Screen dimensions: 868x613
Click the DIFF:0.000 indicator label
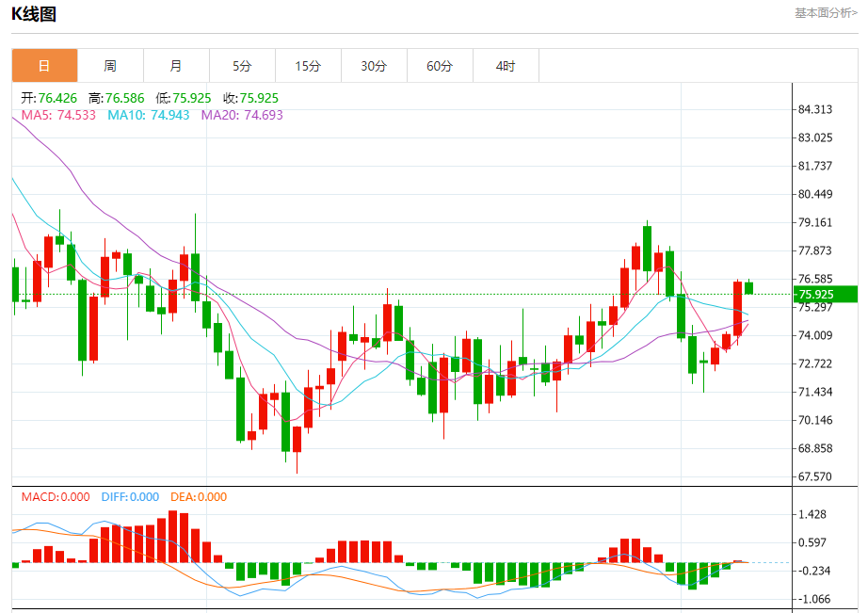[130, 497]
